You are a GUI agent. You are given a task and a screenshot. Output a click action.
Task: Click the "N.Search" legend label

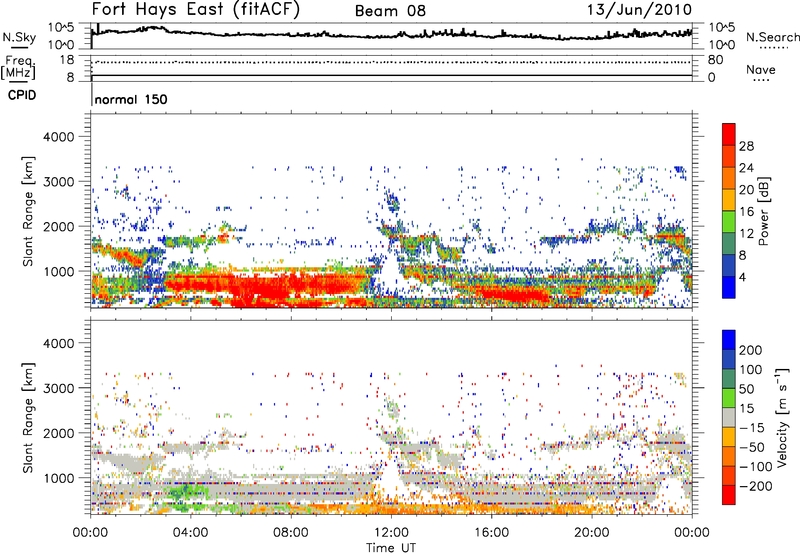tap(772, 37)
